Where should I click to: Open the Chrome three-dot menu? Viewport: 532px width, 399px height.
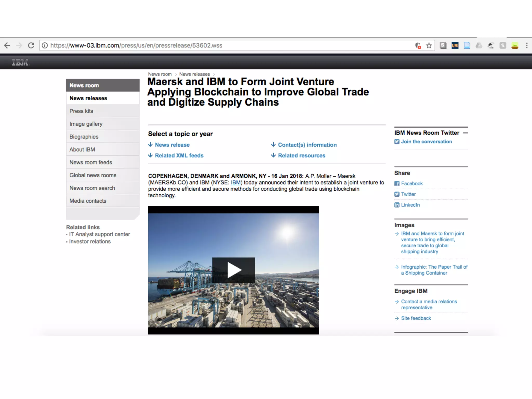[x=527, y=45]
